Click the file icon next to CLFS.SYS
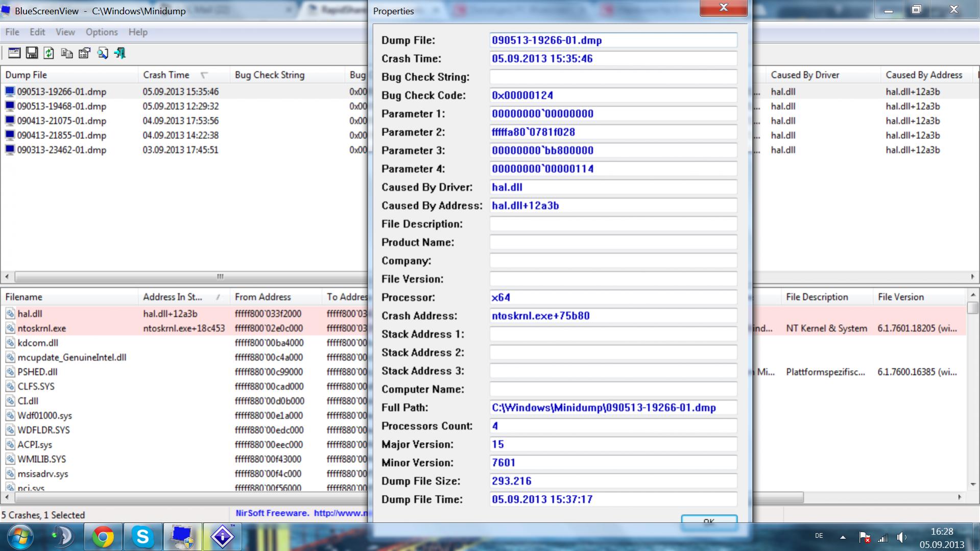980x551 pixels. pos(10,387)
